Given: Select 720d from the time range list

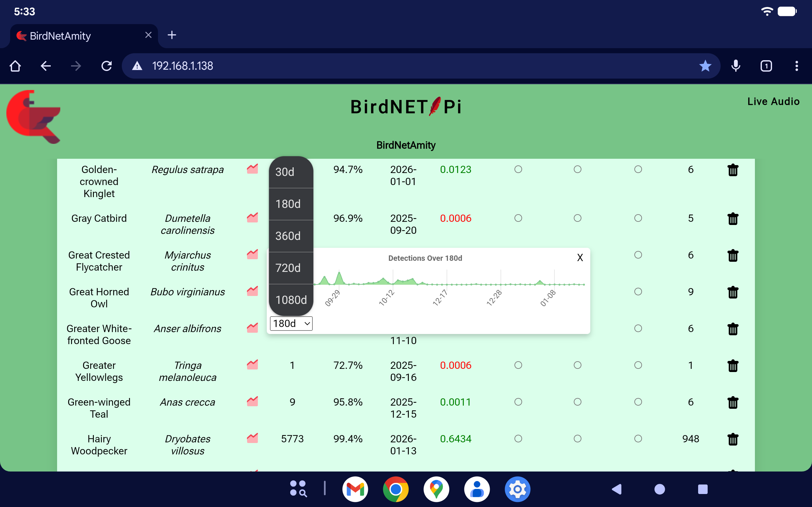Looking at the screenshot, I should (x=291, y=268).
